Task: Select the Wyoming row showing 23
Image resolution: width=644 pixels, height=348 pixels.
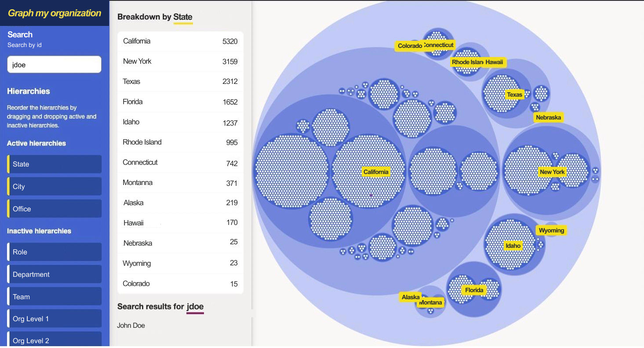Action: click(180, 263)
